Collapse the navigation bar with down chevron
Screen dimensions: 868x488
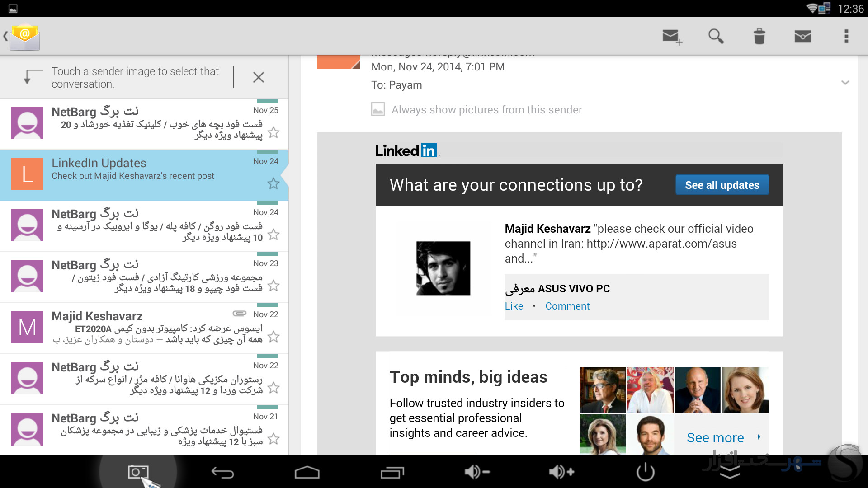[730, 474]
